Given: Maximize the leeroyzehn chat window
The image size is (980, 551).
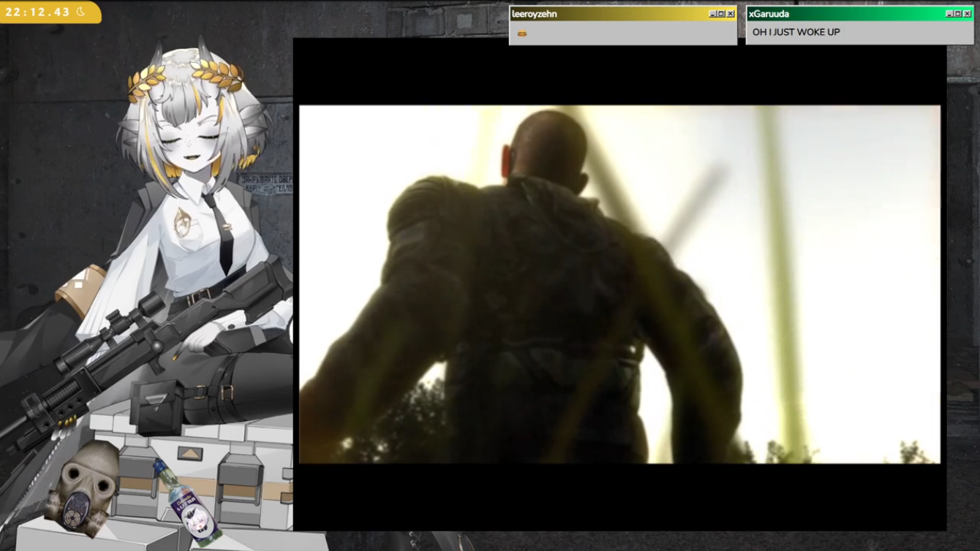Looking at the screenshot, I should [x=721, y=14].
